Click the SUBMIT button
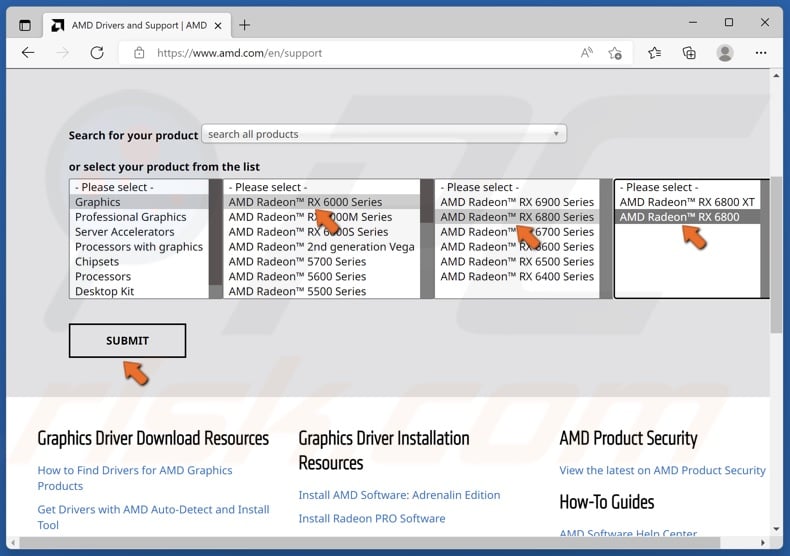Image resolution: width=790 pixels, height=556 pixels. [x=127, y=340]
